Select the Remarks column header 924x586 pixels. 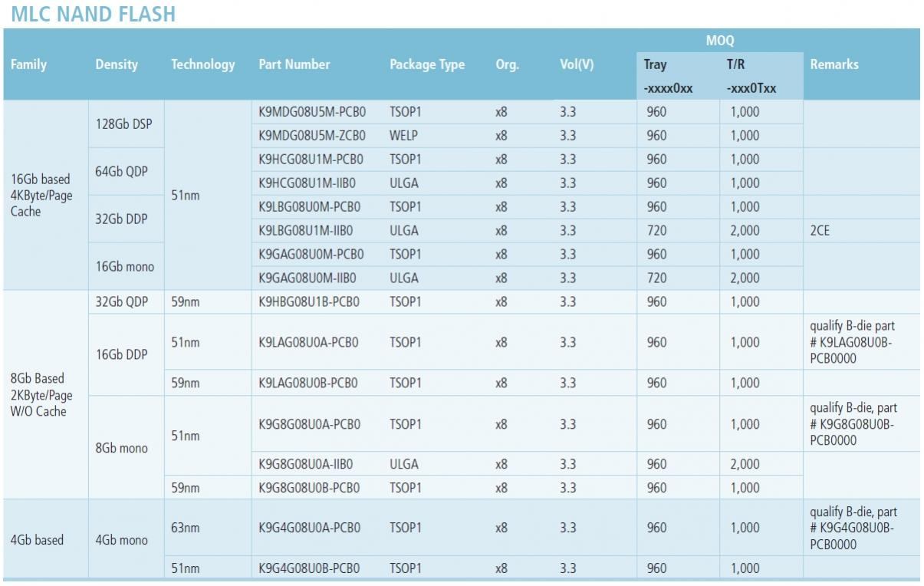point(834,64)
